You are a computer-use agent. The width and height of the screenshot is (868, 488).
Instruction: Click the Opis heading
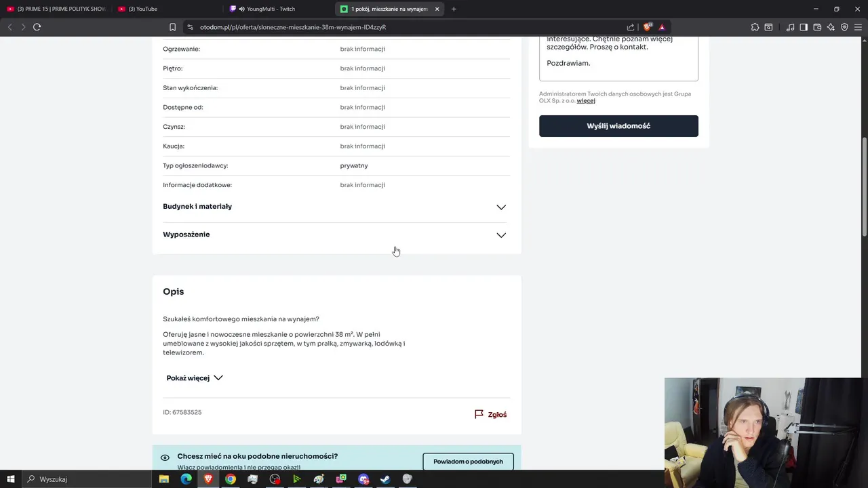tap(173, 291)
